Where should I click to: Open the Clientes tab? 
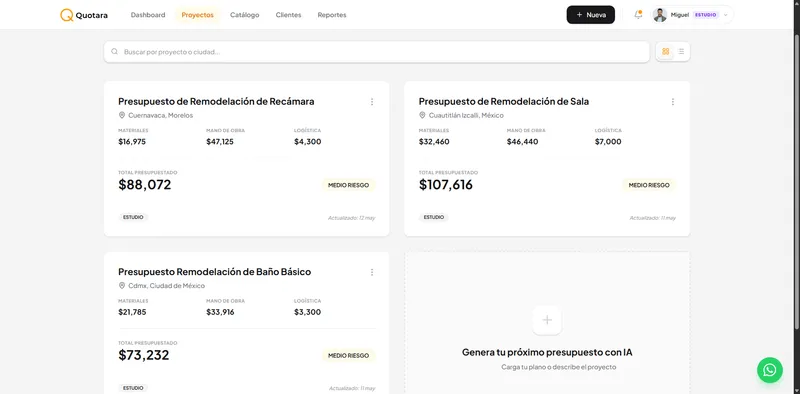[x=288, y=15]
